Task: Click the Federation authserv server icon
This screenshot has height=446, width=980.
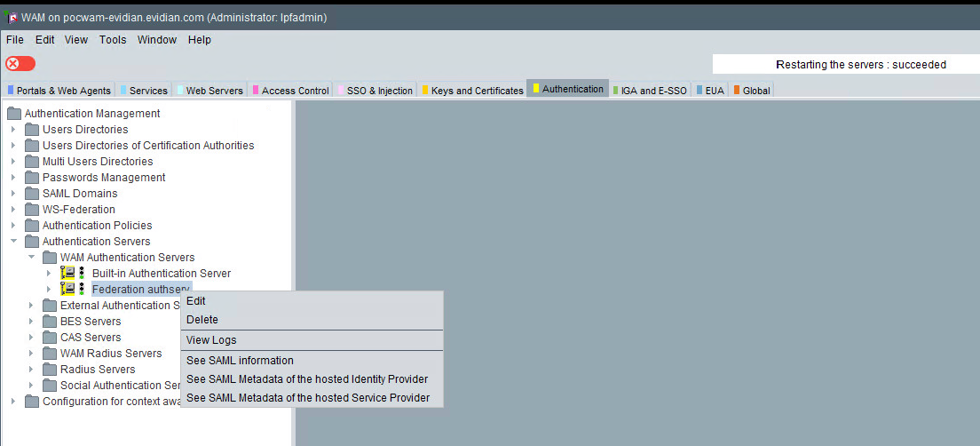Action: (x=67, y=290)
